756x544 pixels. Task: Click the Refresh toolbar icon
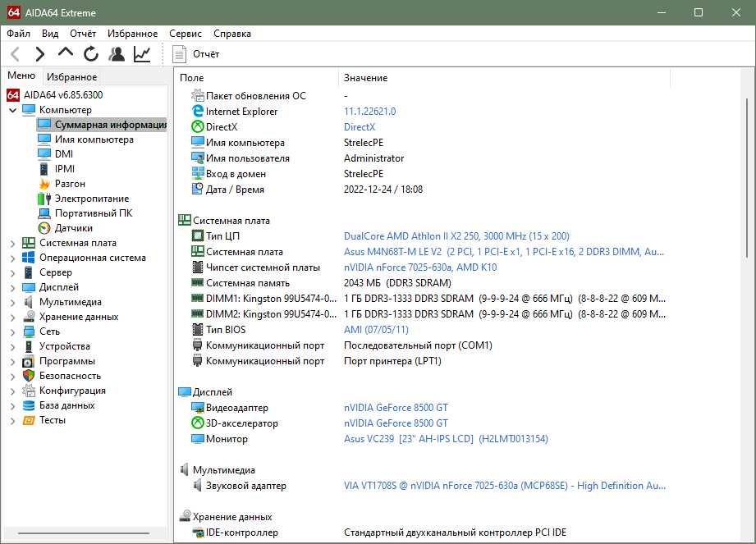click(x=90, y=54)
